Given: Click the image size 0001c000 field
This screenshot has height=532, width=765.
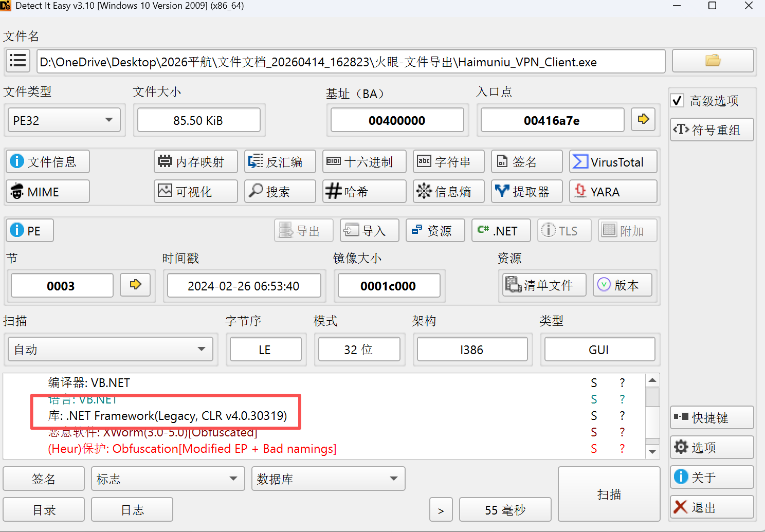Looking at the screenshot, I should (x=388, y=286).
